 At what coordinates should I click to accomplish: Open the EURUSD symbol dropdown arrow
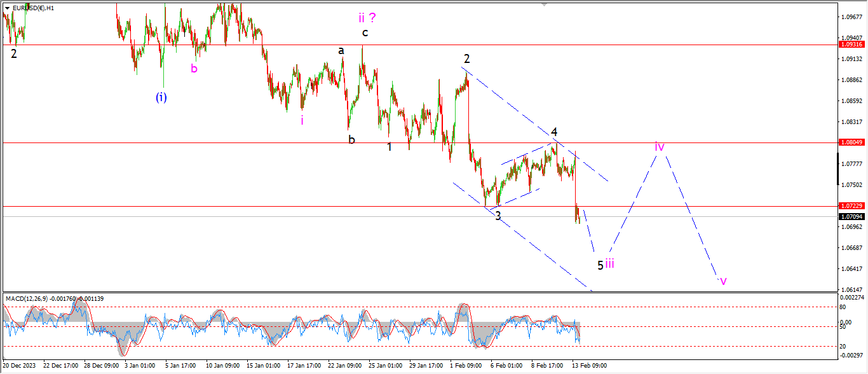click(x=7, y=8)
